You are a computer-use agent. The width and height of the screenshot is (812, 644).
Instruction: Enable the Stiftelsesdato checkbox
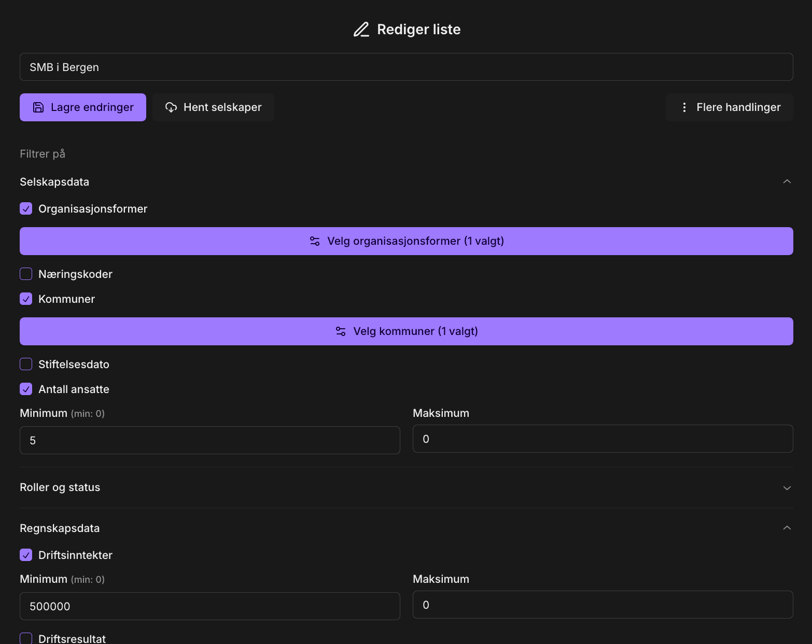[26, 365]
